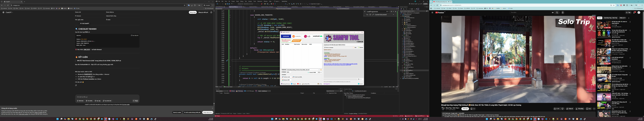This screenshot has width=644, height=121.
Task: Expand the External Sources tree node
Action: (401, 15)
